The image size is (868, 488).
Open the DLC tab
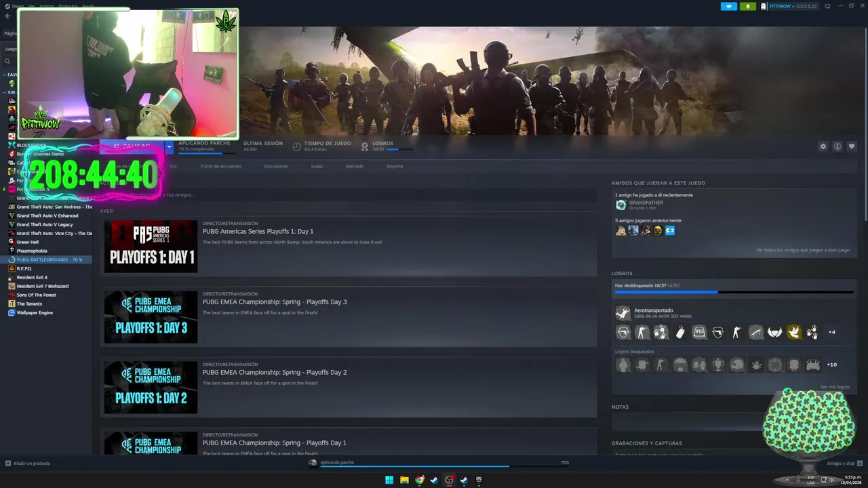click(x=174, y=166)
